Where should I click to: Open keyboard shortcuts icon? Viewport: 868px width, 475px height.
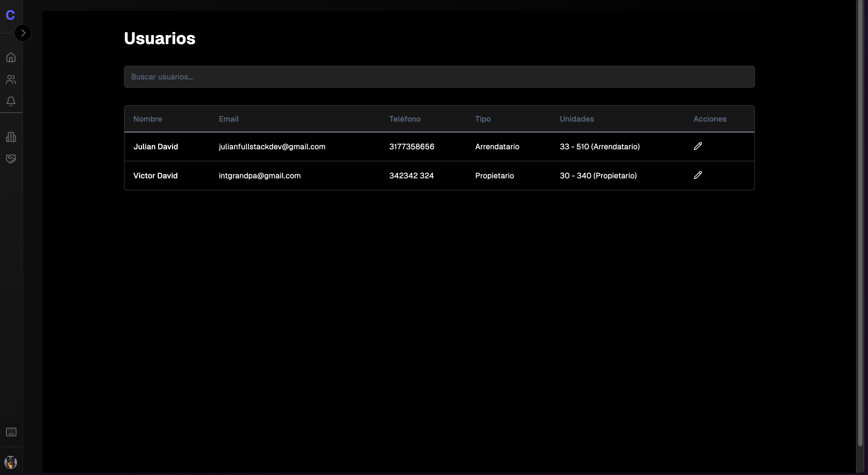click(x=11, y=432)
